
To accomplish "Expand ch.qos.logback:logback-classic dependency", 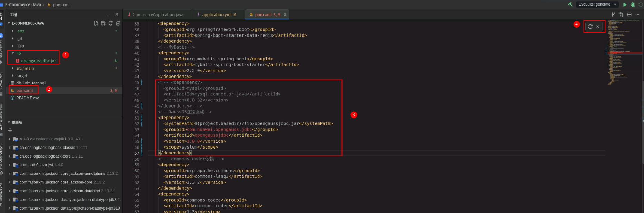I will (x=9, y=148).
